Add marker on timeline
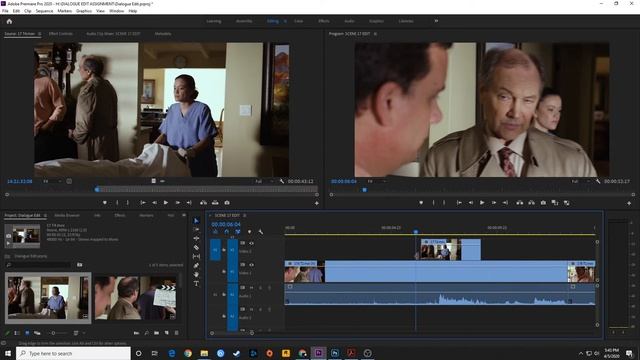 (x=249, y=232)
